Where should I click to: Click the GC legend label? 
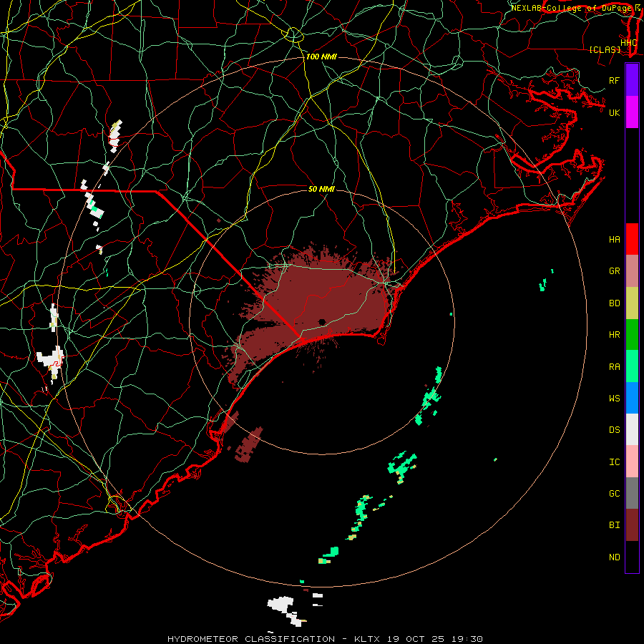tap(614, 494)
